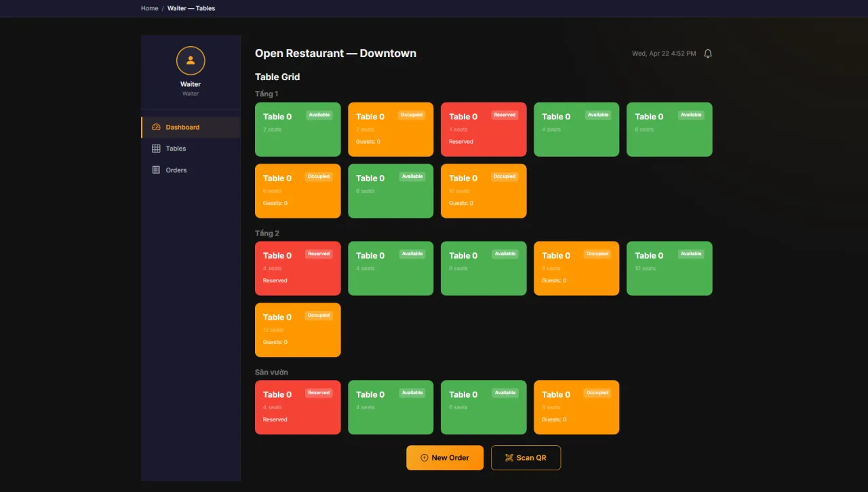
Task: Choose the Available 6-seat table in Tầng 1
Action: pos(669,130)
